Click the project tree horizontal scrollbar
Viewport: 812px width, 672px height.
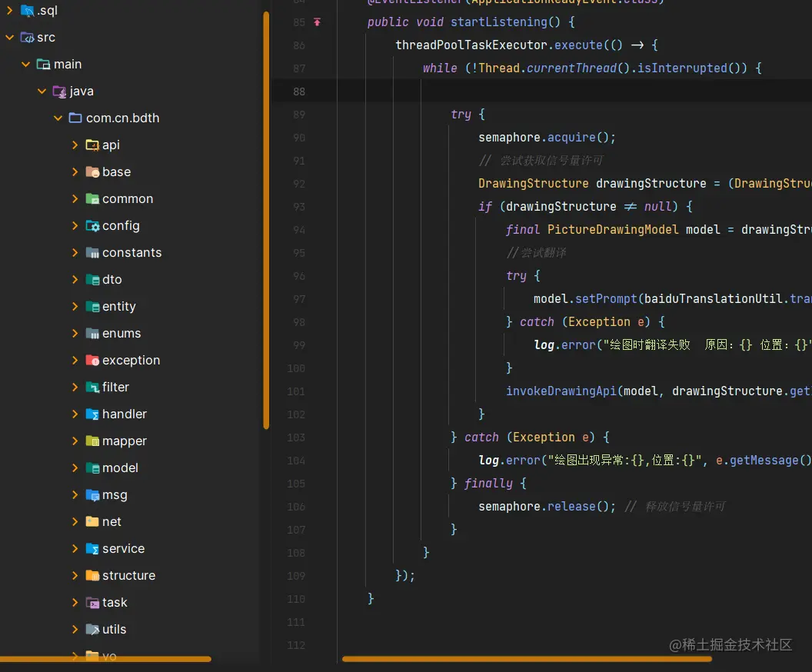(105, 659)
